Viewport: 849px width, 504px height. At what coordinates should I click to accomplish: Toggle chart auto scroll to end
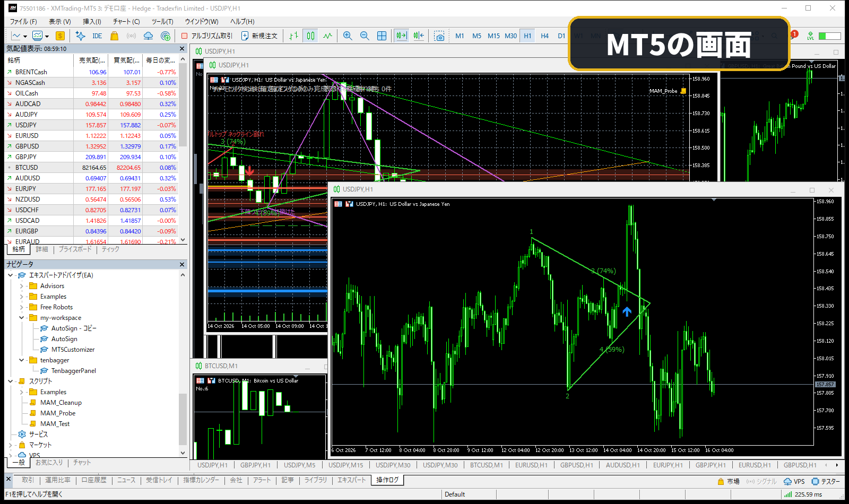(x=401, y=36)
